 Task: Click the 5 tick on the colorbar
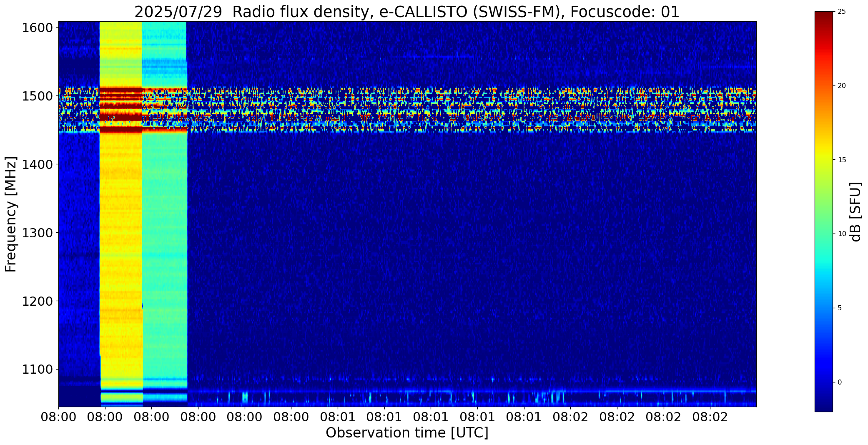tap(840, 308)
